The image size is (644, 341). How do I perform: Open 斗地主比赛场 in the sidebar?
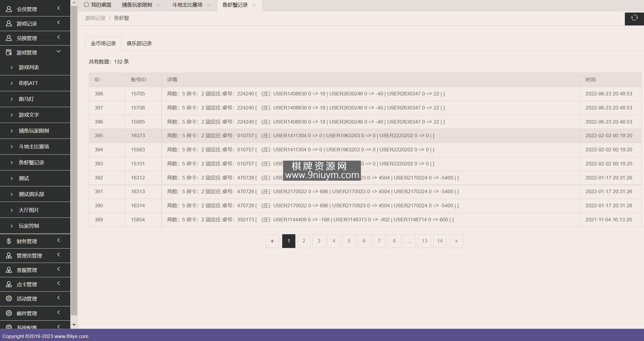tap(35, 147)
